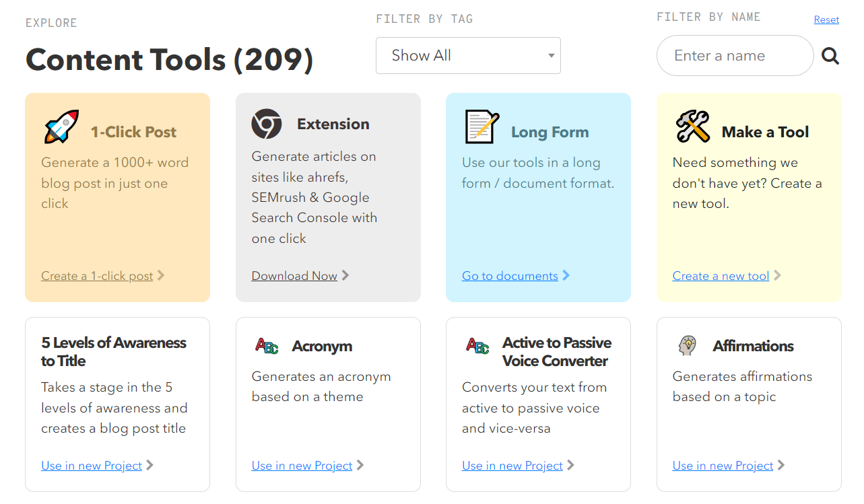Click the rocket icon on 1-Click Post
The height and width of the screenshot is (504, 864).
(x=61, y=127)
